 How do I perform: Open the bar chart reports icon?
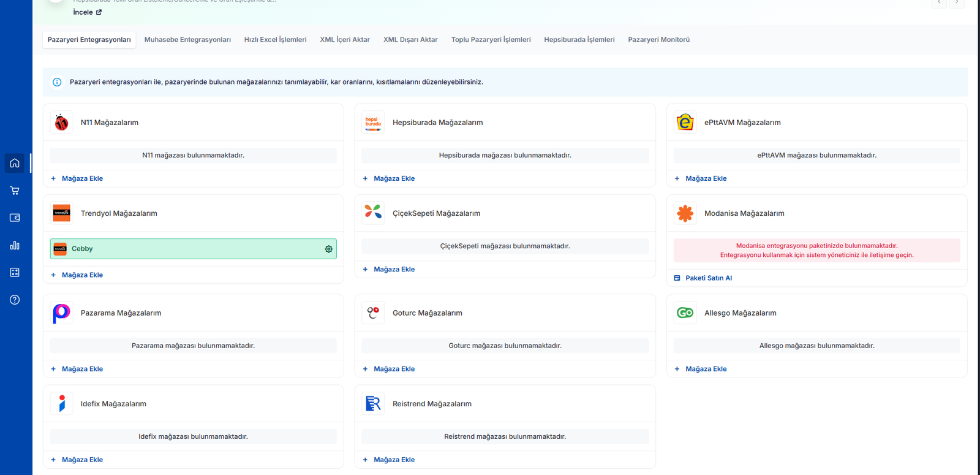point(15,245)
